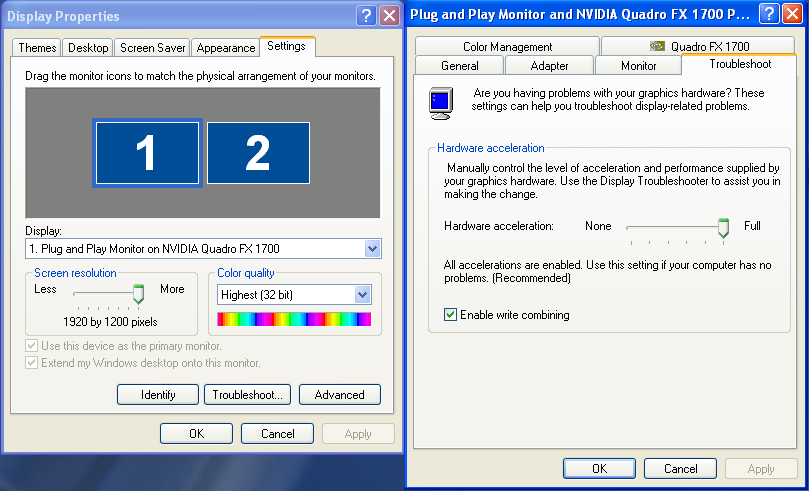Click the Hardware acceleration slider thumb
Screen dimensions: 809x491
point(723,228)
